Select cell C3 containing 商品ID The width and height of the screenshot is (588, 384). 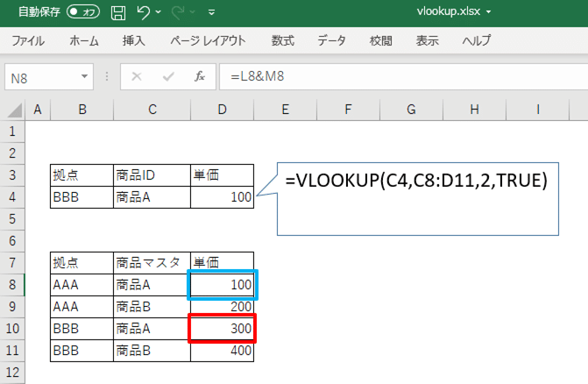[152, 175]
